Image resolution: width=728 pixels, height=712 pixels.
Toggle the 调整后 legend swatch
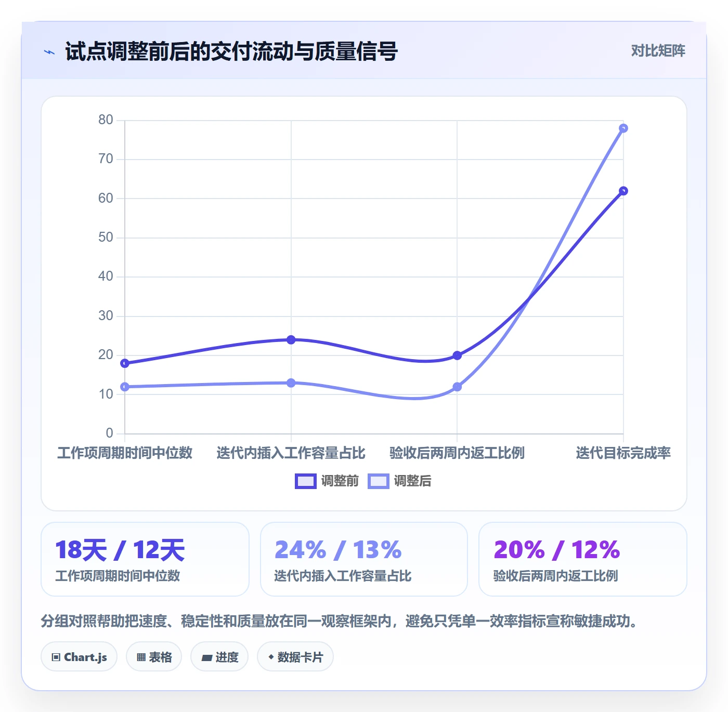[379, 481]
